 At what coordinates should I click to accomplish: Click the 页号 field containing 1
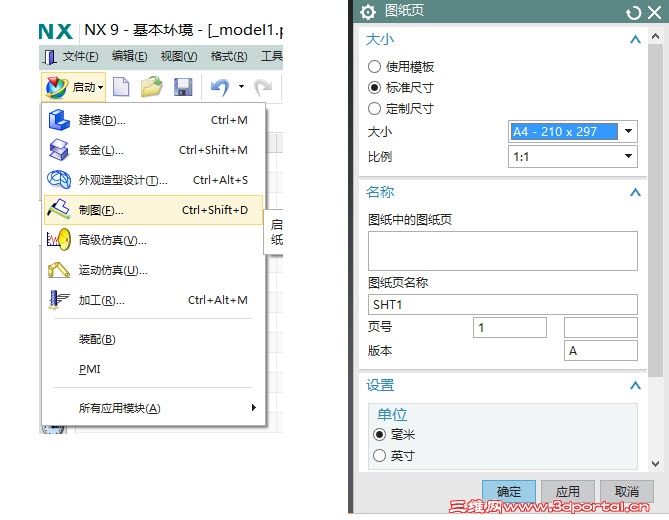tap(510, 328)
